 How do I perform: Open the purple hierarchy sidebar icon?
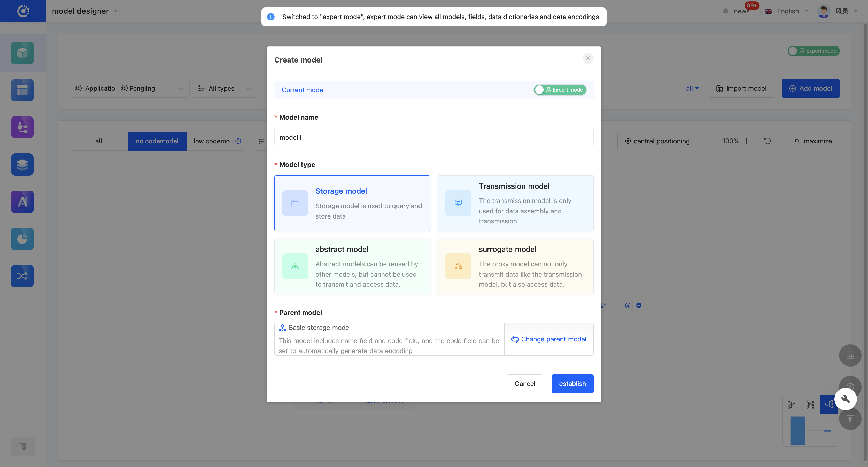[x=22, y=127]
